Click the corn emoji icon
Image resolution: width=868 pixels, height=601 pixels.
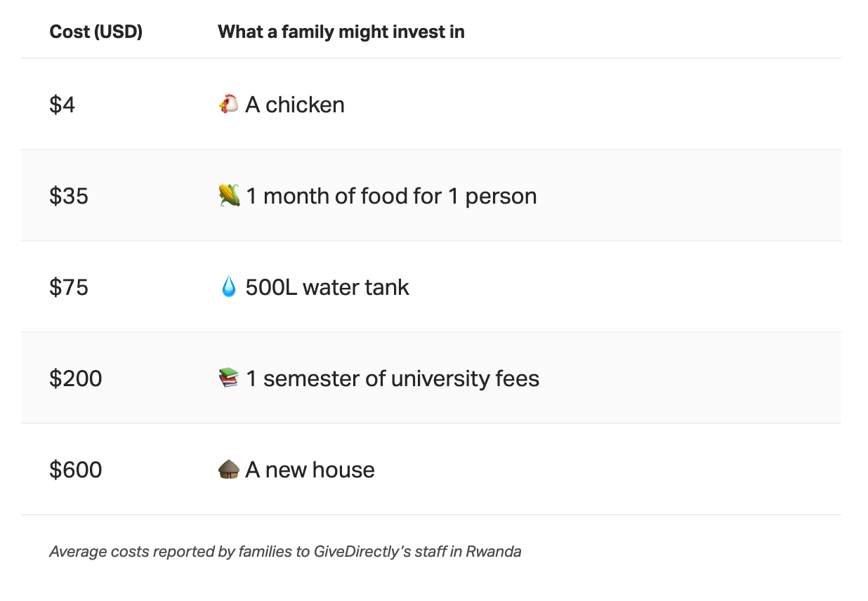point(229,196)
